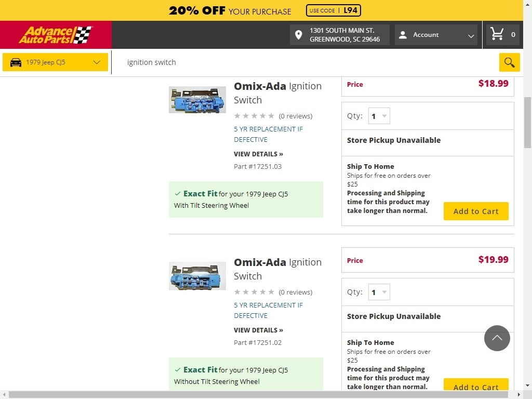Viewport: 532px width, 399px height.
Task: Click the Advance Auto Parts logo
Action: (56, 35)
